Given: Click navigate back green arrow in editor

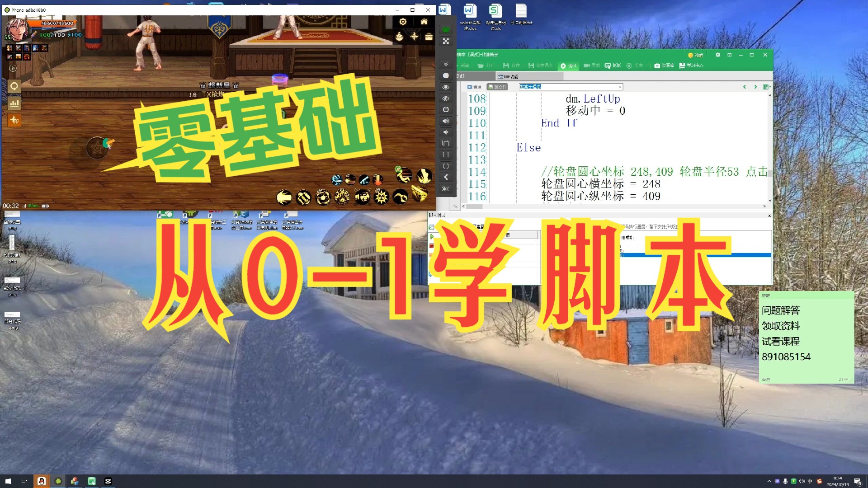Looking at the screenshot, I should [x=744, y=87].
